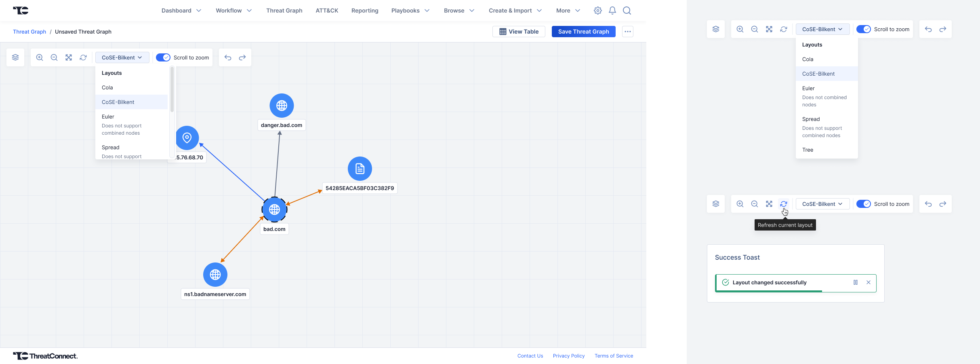Open the ellipsis menu beside Save Threat Graph
The image size is (980, 364).
627,32
